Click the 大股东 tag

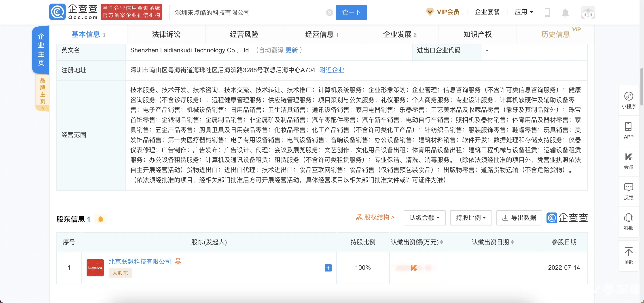[120, 273]
